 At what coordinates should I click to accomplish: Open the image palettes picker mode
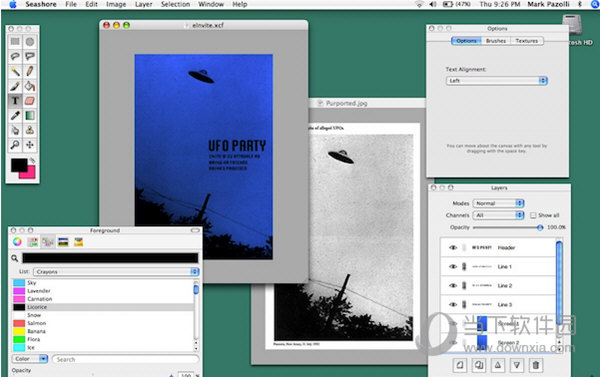63,242
